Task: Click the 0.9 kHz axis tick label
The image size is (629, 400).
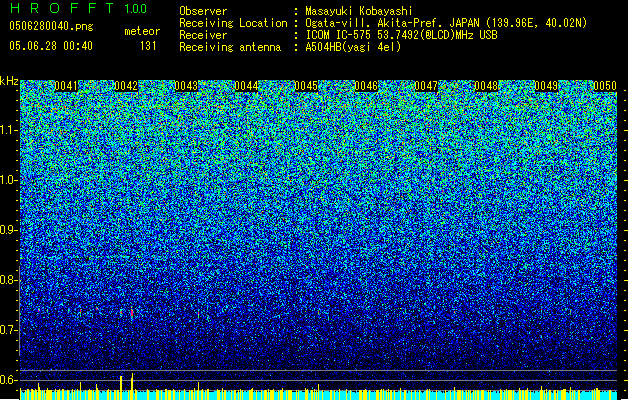Action: [x=8, y=230]
